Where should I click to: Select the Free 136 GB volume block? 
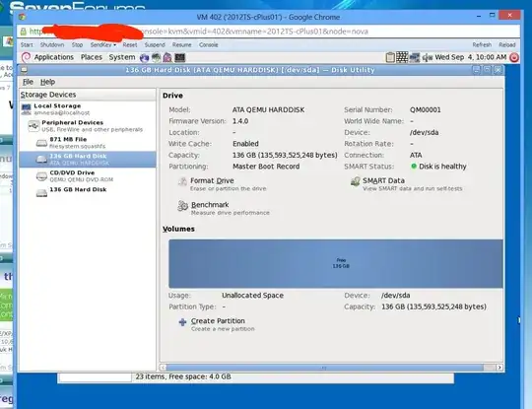click(336, 264)
